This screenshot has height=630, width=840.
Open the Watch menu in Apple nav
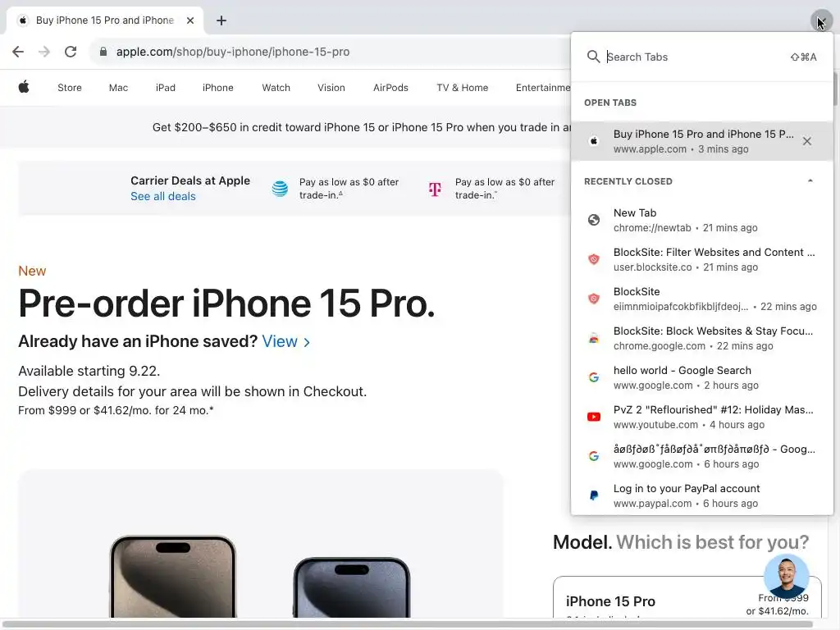276,87
